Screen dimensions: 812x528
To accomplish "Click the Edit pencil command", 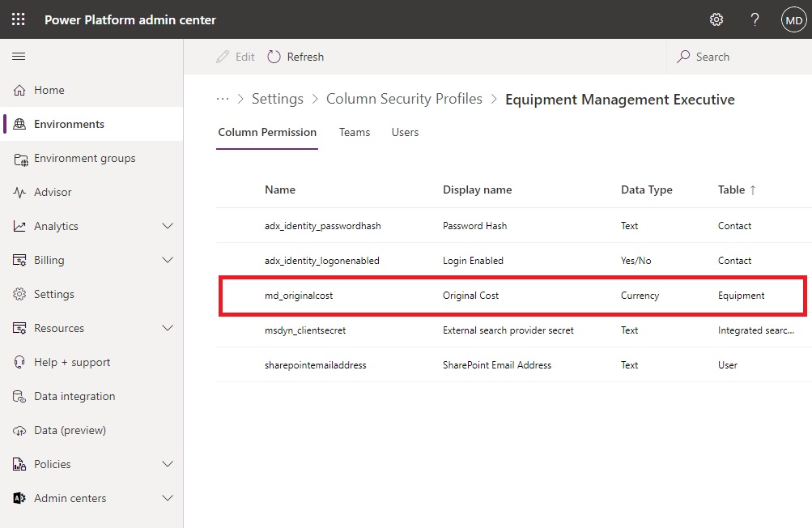I will tap(235, 57).
